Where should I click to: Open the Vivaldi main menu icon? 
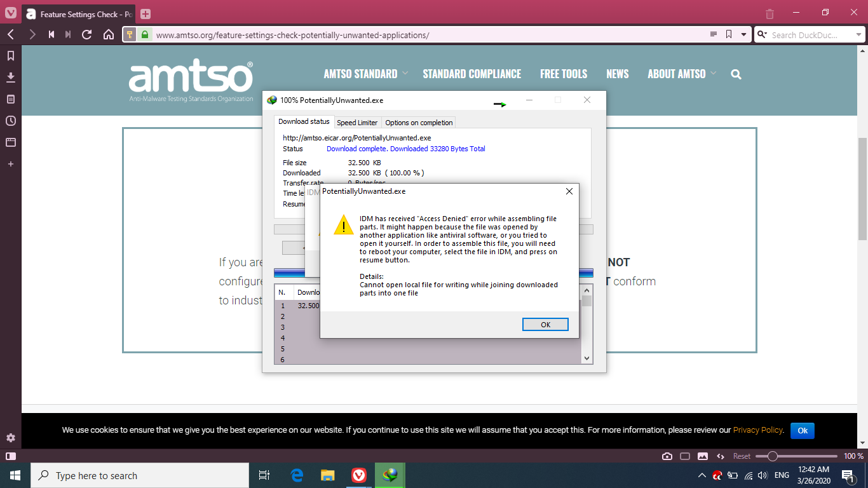(x=11, y=13)
